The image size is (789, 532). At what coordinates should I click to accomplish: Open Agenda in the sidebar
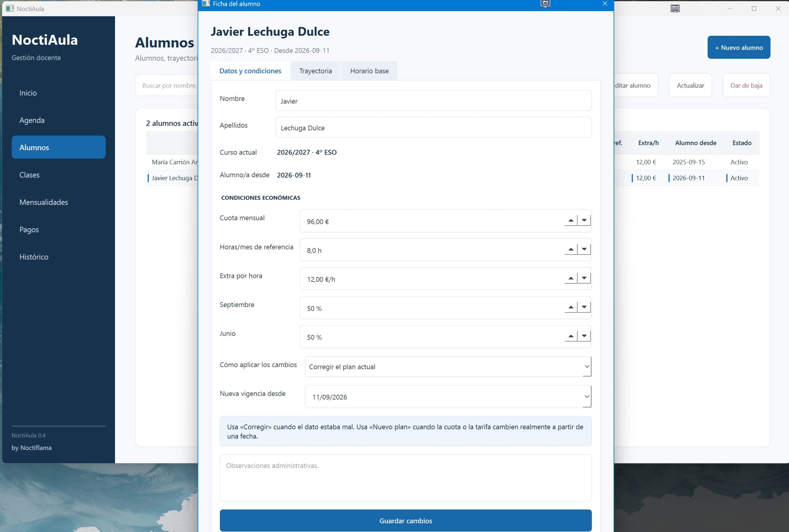coord(58,120)
